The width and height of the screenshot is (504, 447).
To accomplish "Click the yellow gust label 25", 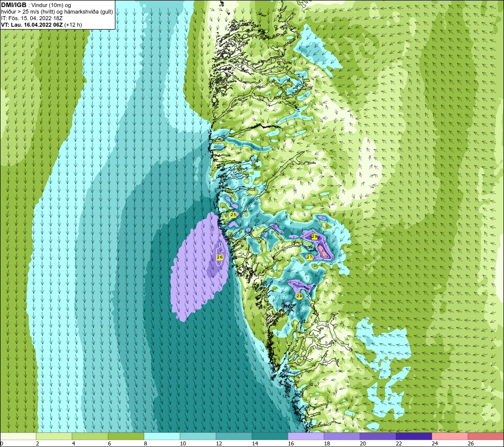I will pos(233,215).
